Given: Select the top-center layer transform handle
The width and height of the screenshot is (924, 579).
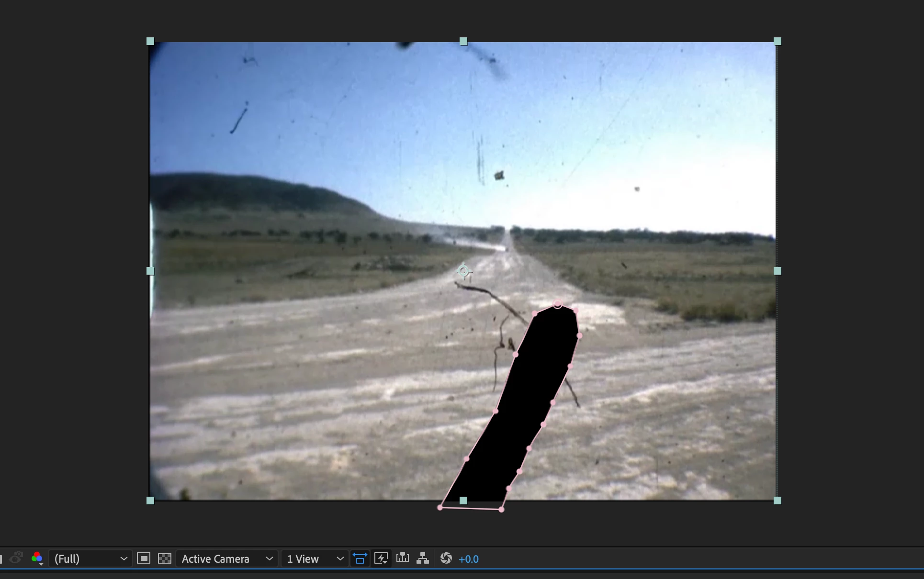Looking at the screenshot, I should click(463, 42).
